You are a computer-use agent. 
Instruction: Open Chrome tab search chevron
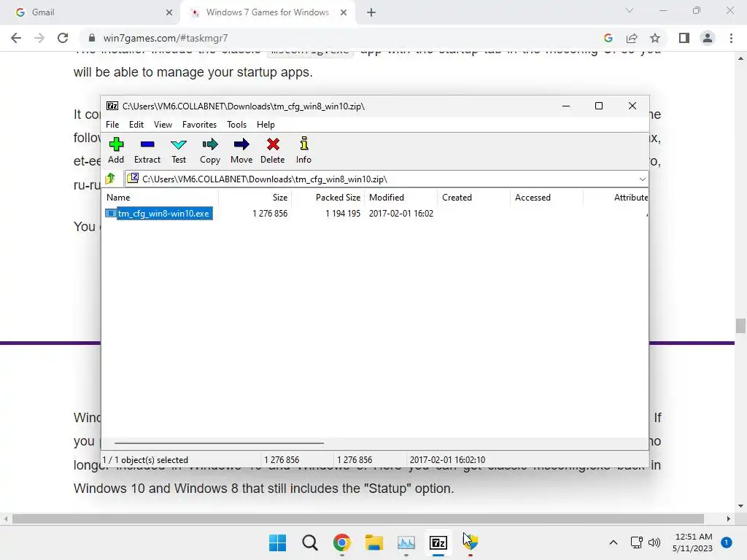tap(630, 10)
